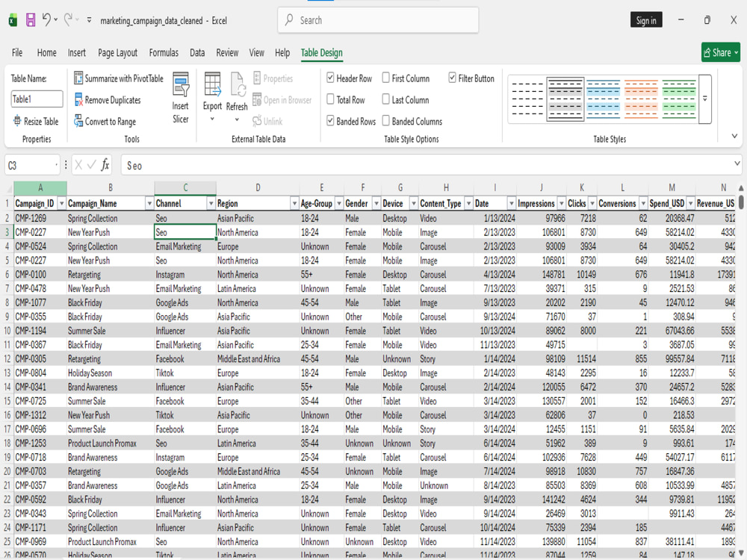Enable the Total Row checkbox
The height and width of the screenshot is (560, 747).
pyautogui.click(x=331, y=99)
